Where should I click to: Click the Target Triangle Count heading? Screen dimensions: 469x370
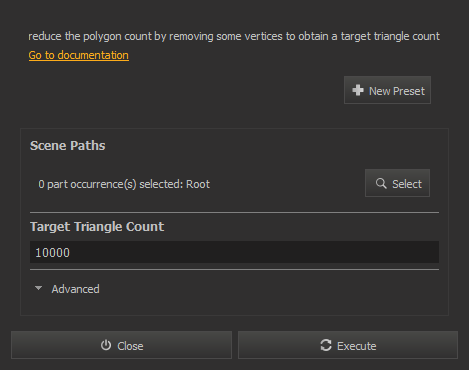point(97,227)
